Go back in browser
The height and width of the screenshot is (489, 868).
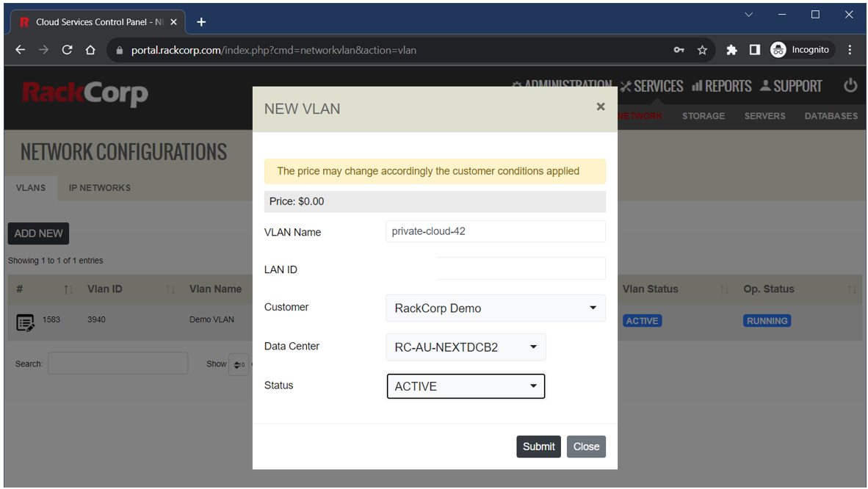pyautogui.click(x=21, y=50)
